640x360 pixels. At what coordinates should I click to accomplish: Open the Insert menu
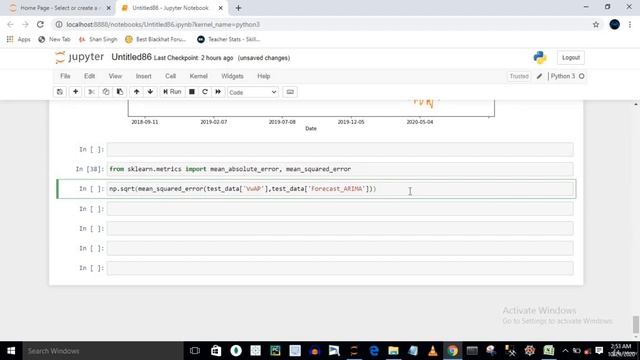143,76
